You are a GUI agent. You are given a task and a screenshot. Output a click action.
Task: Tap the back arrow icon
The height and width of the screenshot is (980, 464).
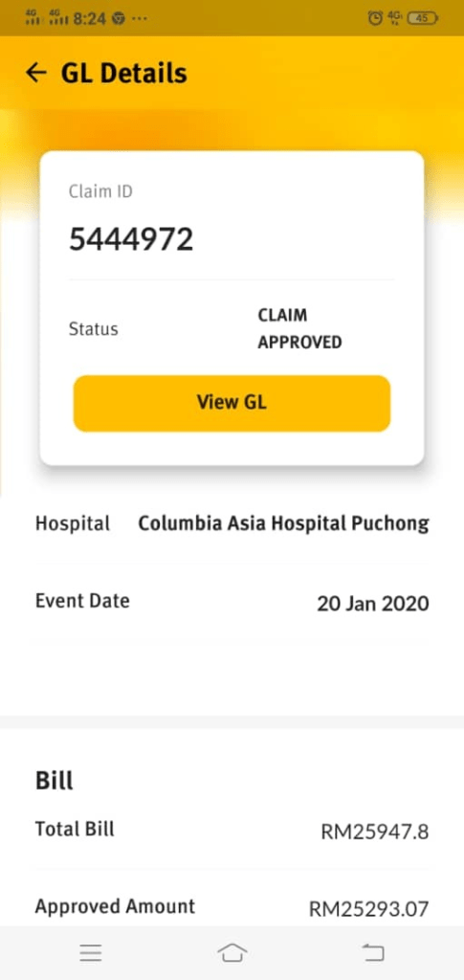(x=36, y=73)
